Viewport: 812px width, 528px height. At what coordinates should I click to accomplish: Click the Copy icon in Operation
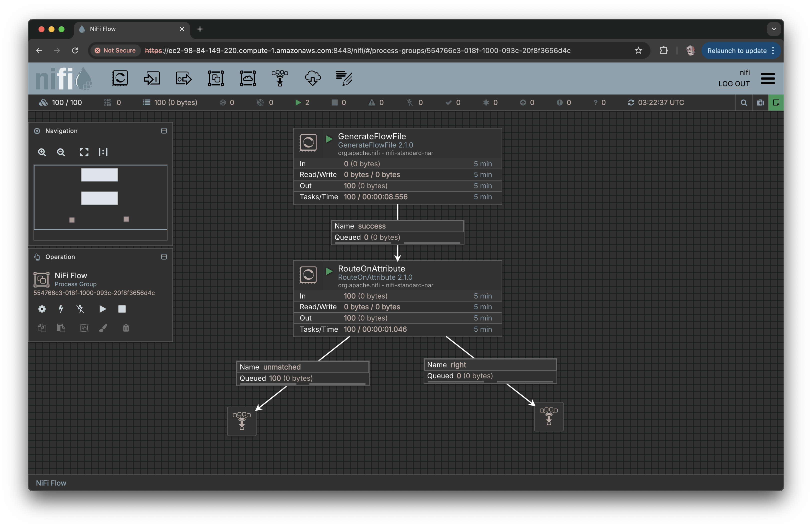point(42,328)
